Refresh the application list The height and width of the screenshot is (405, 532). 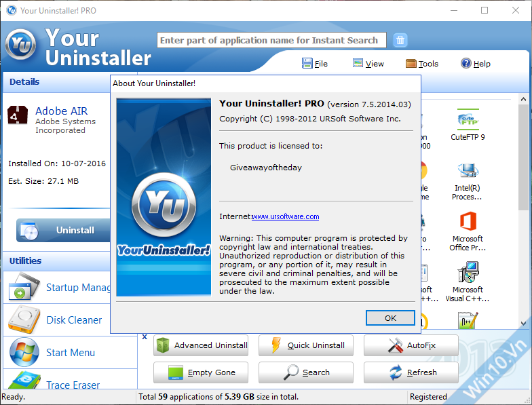point(411,372)
